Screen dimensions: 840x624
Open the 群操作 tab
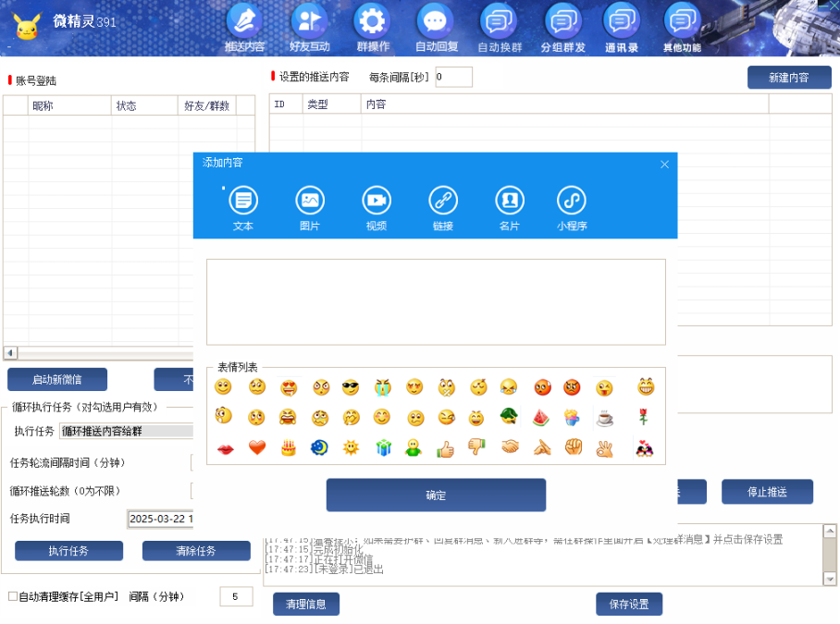(x=373, y=29)
